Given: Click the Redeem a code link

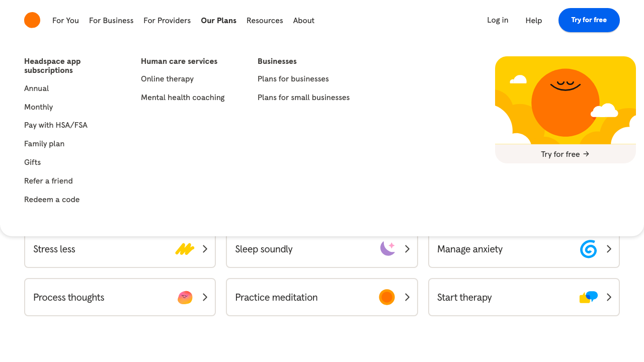Looking at the screenshot, I should tap(52, 199).
